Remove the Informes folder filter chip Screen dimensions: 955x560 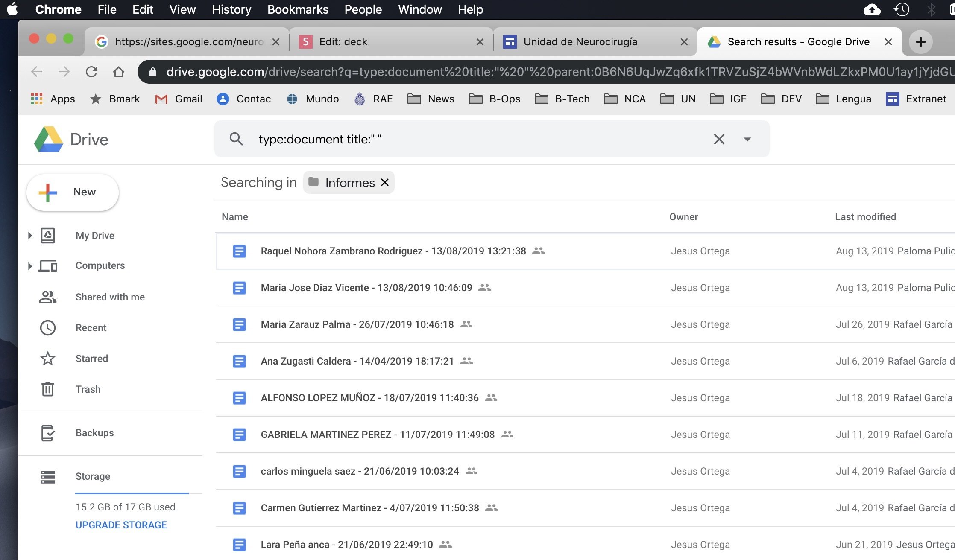pyautogui.click(x=385, y=182)
